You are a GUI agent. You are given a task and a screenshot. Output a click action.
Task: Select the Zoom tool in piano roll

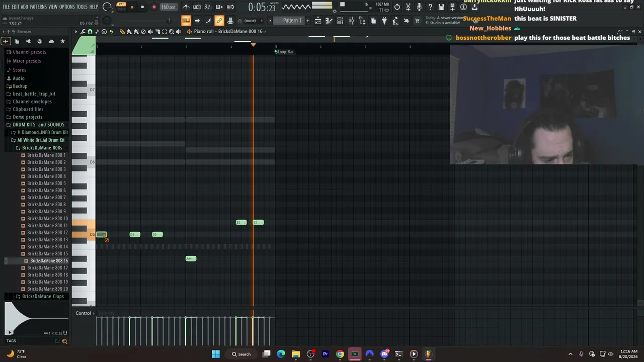coord(172,32)
